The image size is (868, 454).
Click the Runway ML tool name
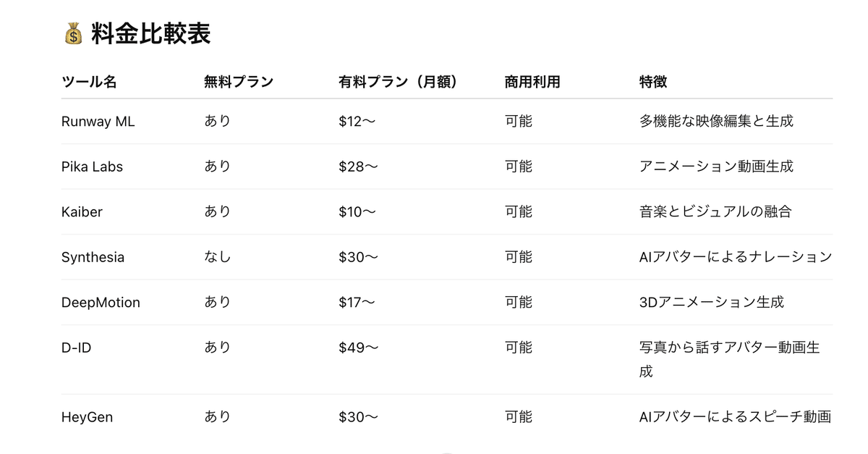pos(98,122)
